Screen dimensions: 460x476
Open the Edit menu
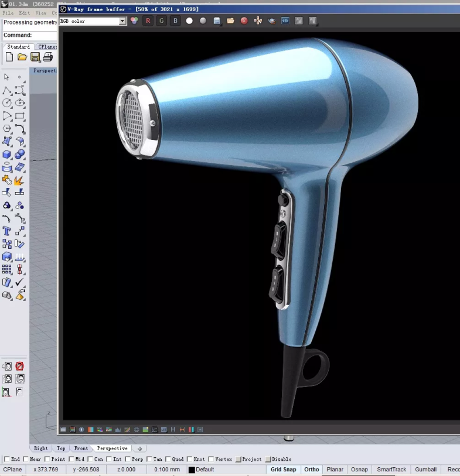[24, 12]
